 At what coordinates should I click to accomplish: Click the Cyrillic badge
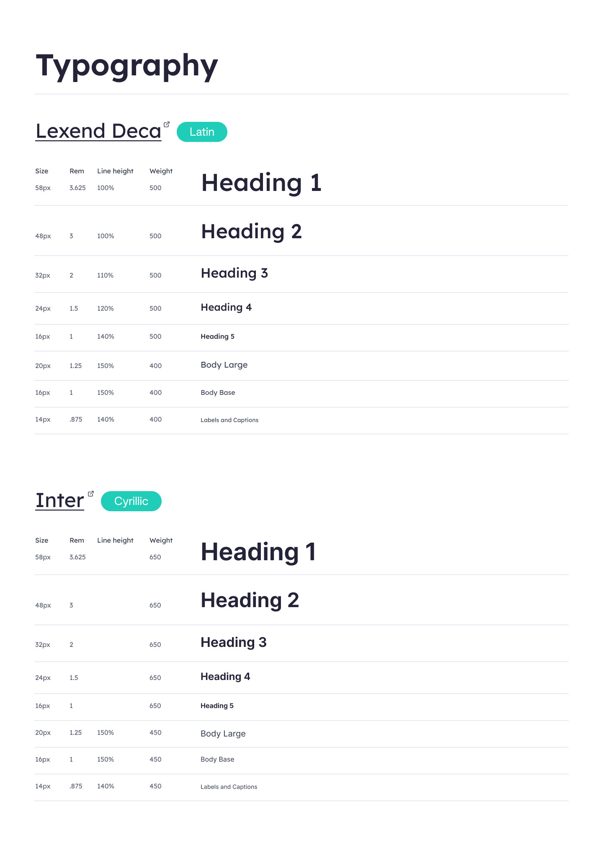(131, 501)
